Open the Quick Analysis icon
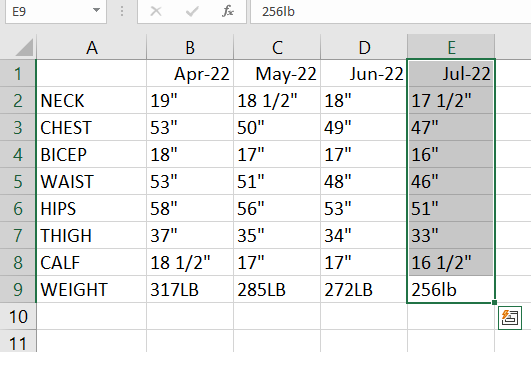Viewport: 531px width, 378px height. [x=510, y=318]
